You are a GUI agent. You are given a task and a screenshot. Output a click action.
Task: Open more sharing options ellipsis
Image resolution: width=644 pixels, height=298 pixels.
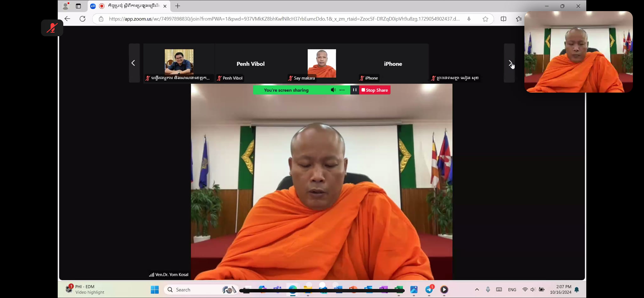pyautogui.click(x=342, y=90)
